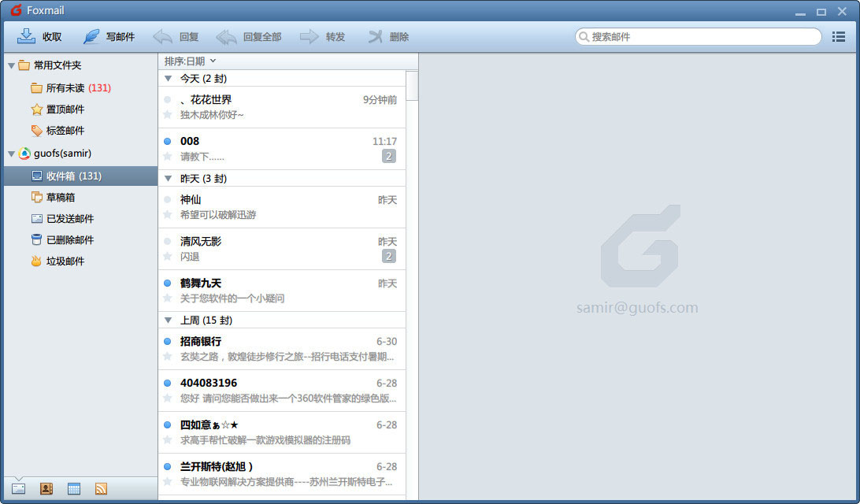Toggle star on 鹤舞九天 email
Screen dimensions: 860x504
pyautogui.click(x=168, y=298)
